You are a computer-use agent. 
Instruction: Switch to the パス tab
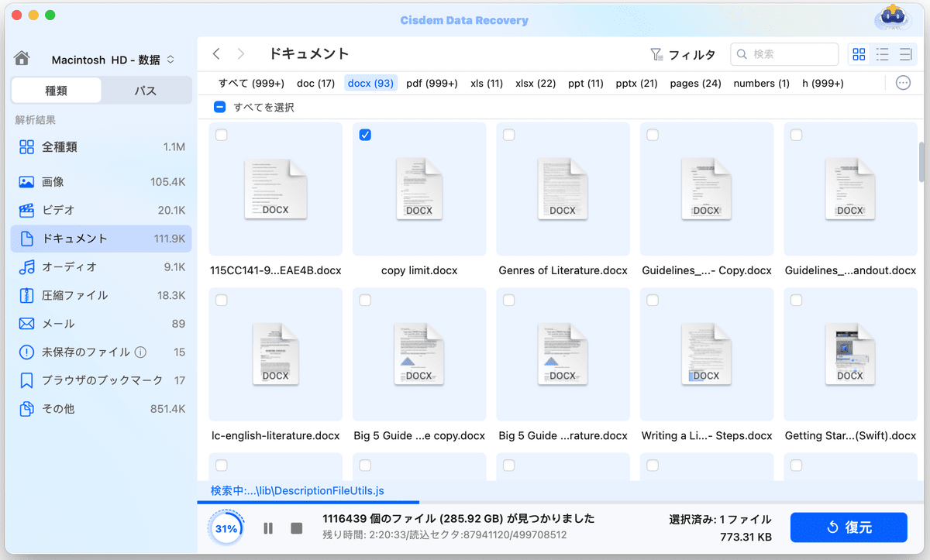click(146, 91)
